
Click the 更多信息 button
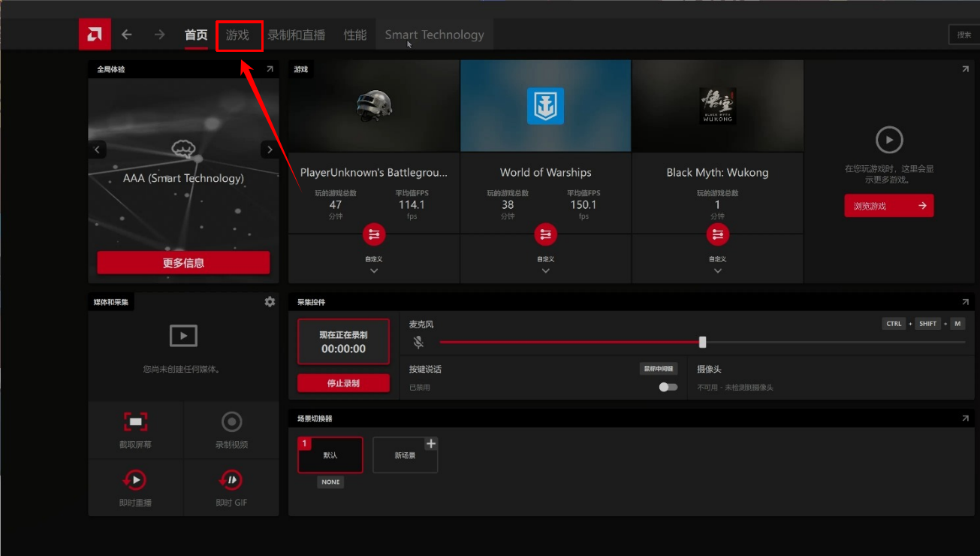[x=183, y=263]
